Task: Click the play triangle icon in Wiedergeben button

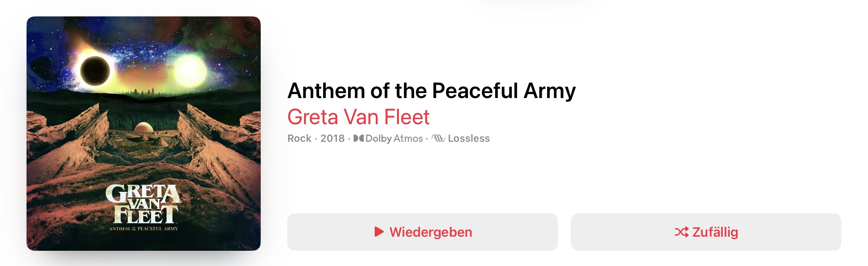Action: [379, 232]
